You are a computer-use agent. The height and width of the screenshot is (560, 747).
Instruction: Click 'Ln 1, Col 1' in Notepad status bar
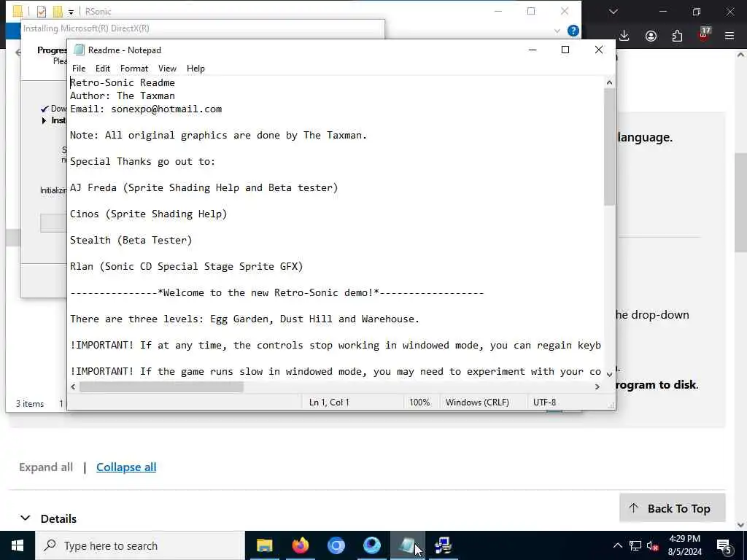coord(329,402)
